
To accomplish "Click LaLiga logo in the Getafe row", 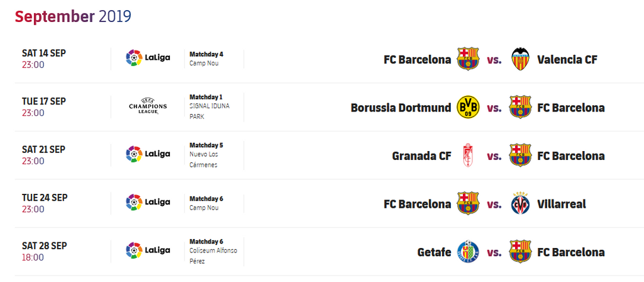I will 148,251.
